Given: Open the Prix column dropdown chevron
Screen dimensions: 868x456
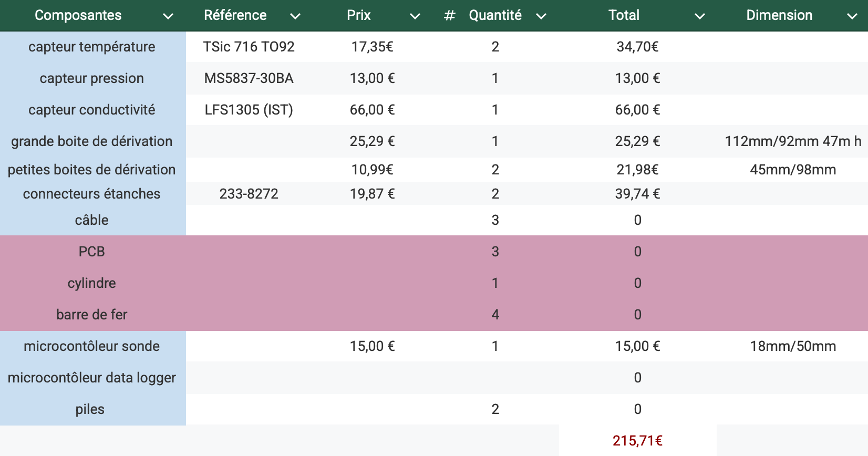Looking at the screenshot, I should click(x=415, y=16).
